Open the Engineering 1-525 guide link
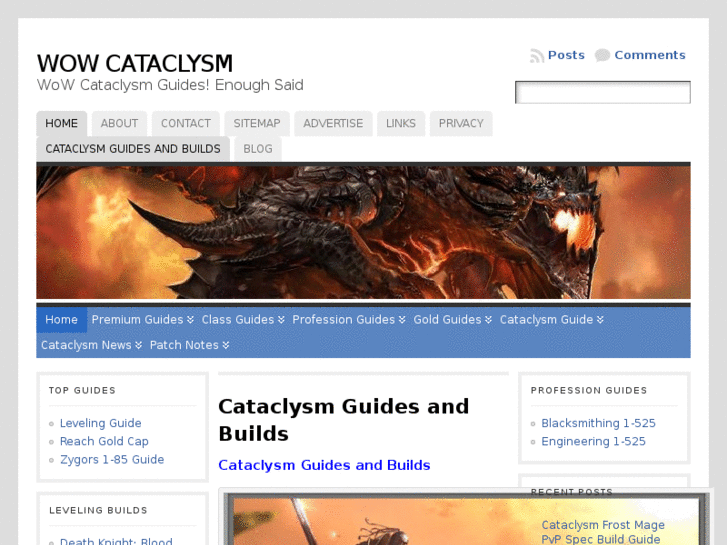 click(593, 441)
